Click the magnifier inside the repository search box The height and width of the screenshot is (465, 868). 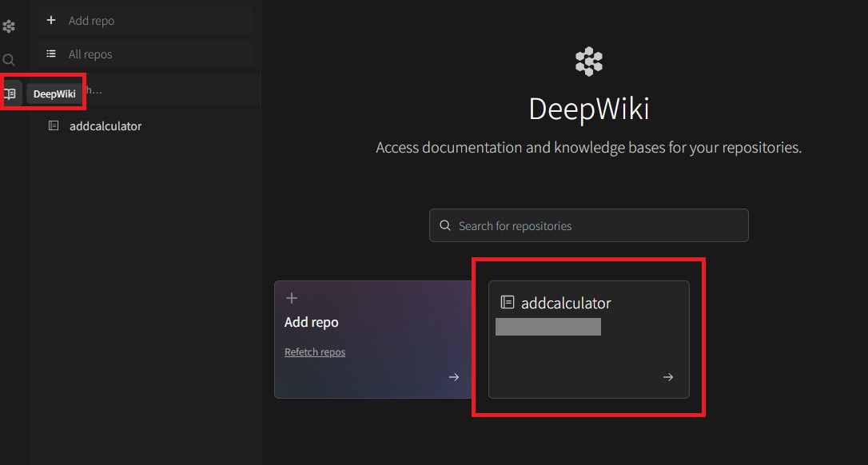point(444,225)
